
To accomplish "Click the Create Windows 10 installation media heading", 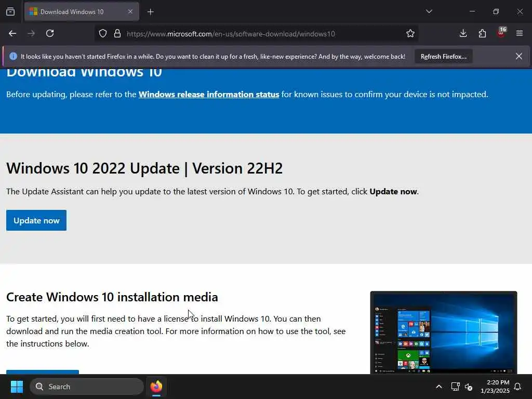I will click(x=112, y=297).
